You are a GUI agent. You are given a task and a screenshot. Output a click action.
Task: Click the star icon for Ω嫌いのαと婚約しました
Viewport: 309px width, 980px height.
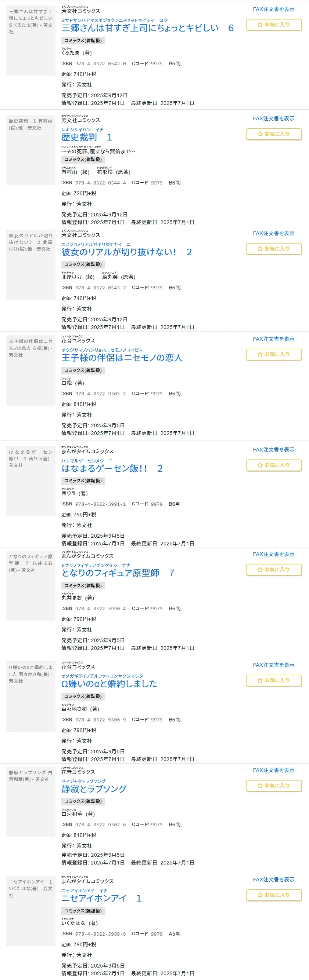[x=260, y=680]
